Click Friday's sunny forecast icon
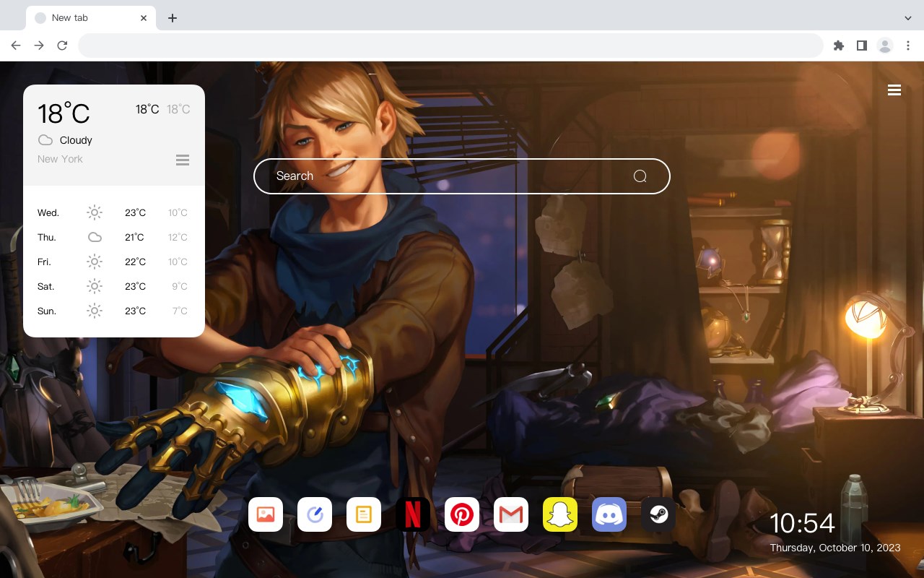This screenshot has height=578, width=924. (x=95, y=262)
